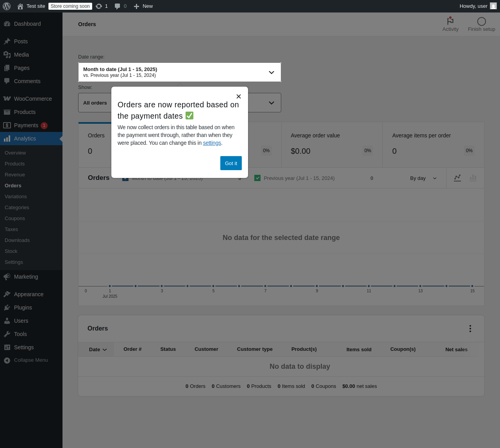This screenshot has height=448, width=500.
Task: Click the Test site home icon
Action: [20, 6]
